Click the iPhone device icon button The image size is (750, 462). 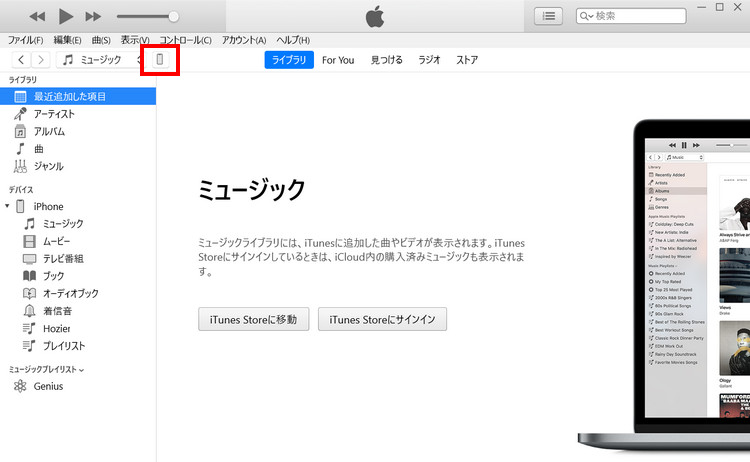pyautogui.click(x=160, y=60)
